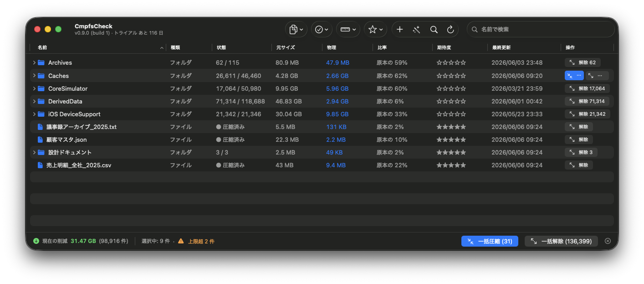Click the circled X icon in status bar
The width and height of the screenshot is (644, 284).
tap(608, 241)
